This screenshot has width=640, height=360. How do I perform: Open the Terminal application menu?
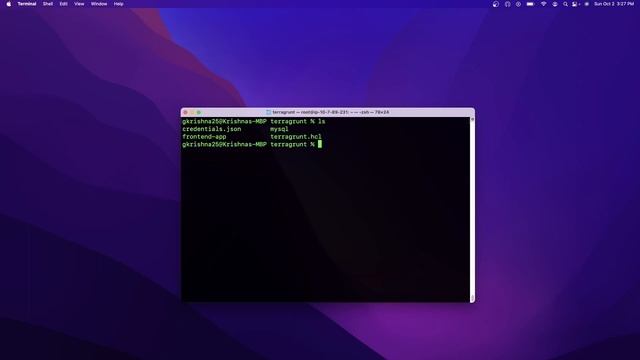(27, 4)
